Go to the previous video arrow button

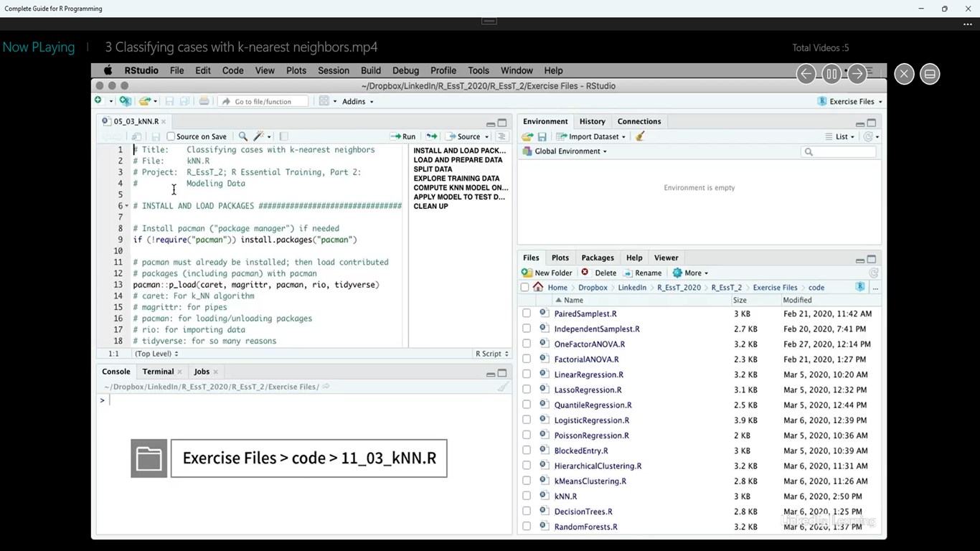click(x=806, y=74)
